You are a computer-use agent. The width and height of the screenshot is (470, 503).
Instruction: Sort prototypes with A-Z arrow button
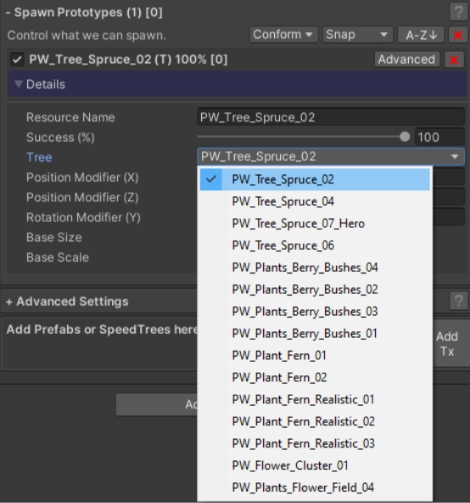coord(421,35)
